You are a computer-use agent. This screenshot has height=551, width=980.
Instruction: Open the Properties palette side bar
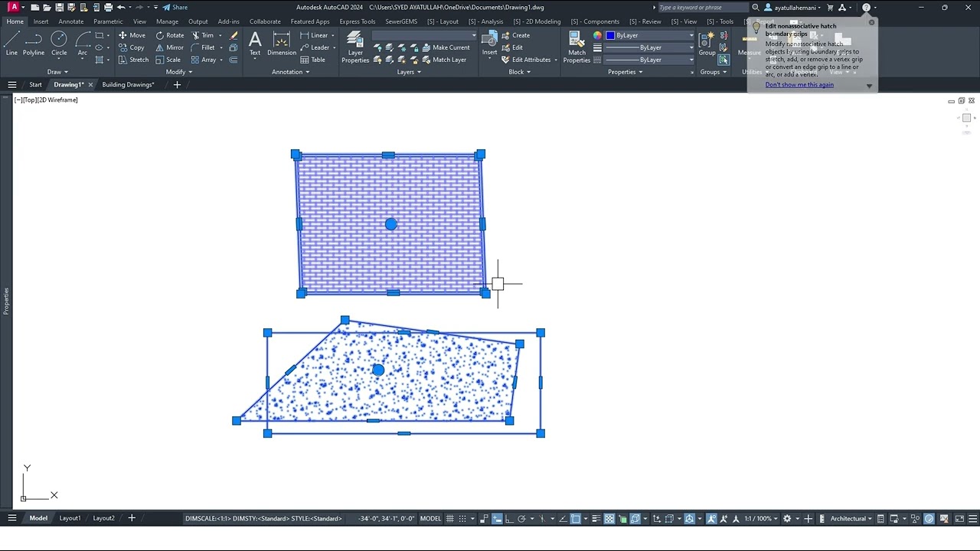point(6,301)
